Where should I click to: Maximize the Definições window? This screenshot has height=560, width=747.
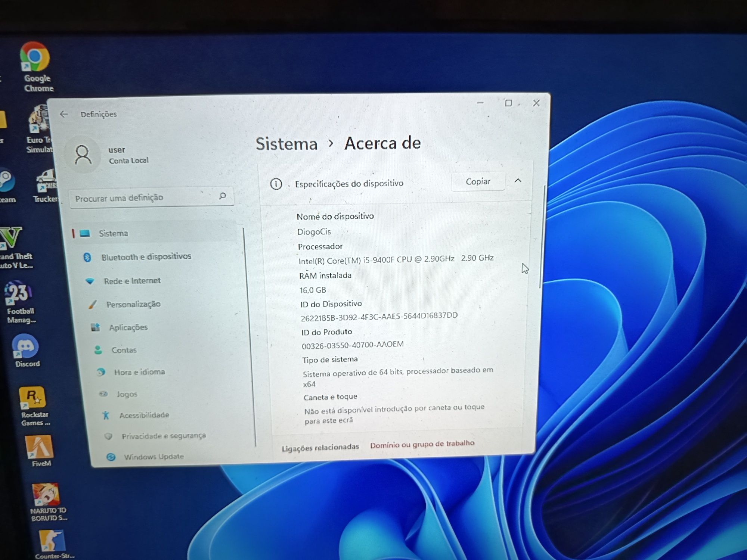coord(508,103)
